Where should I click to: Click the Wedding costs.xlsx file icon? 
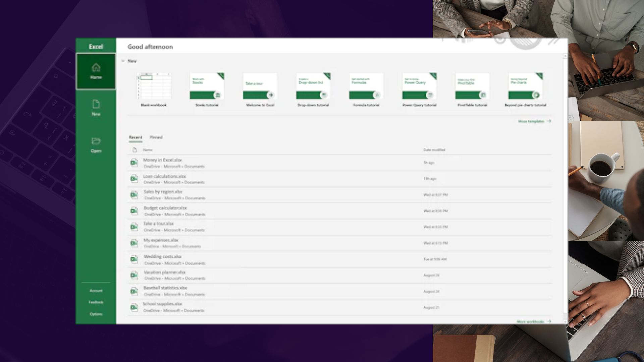(134, 259)
